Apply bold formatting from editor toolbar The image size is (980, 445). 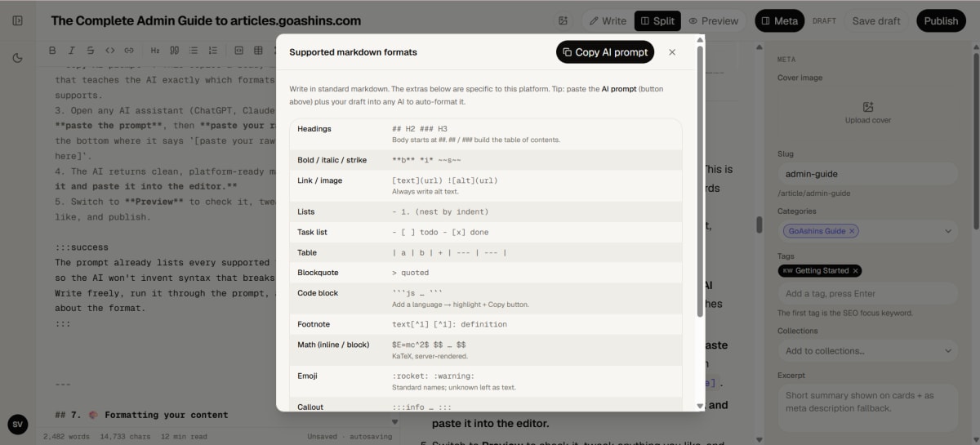coord(53,51)
